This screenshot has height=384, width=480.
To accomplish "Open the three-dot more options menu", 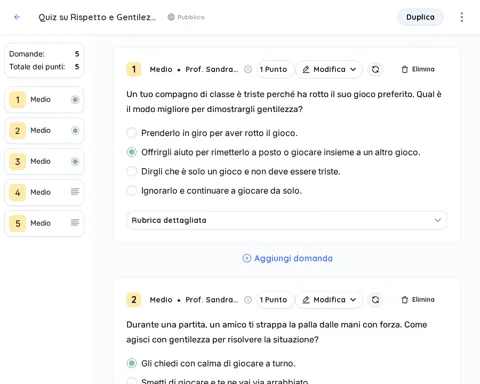I will pos(462,17).
